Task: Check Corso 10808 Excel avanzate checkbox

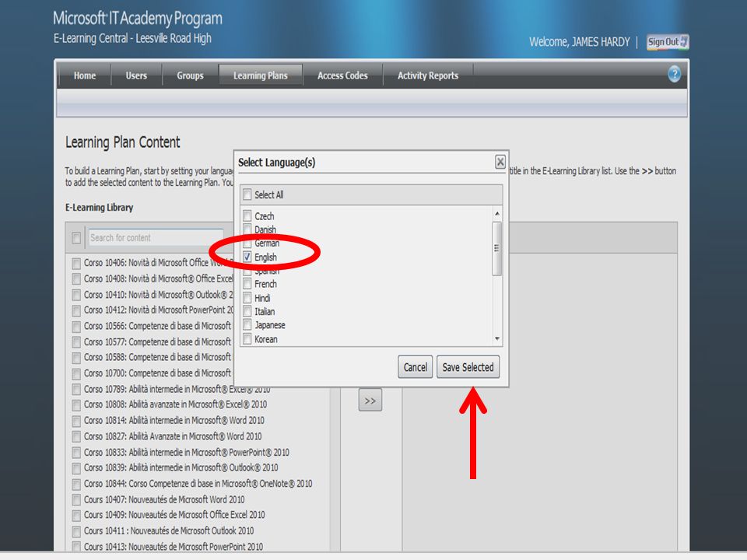Action: click(x=76, y=404)
